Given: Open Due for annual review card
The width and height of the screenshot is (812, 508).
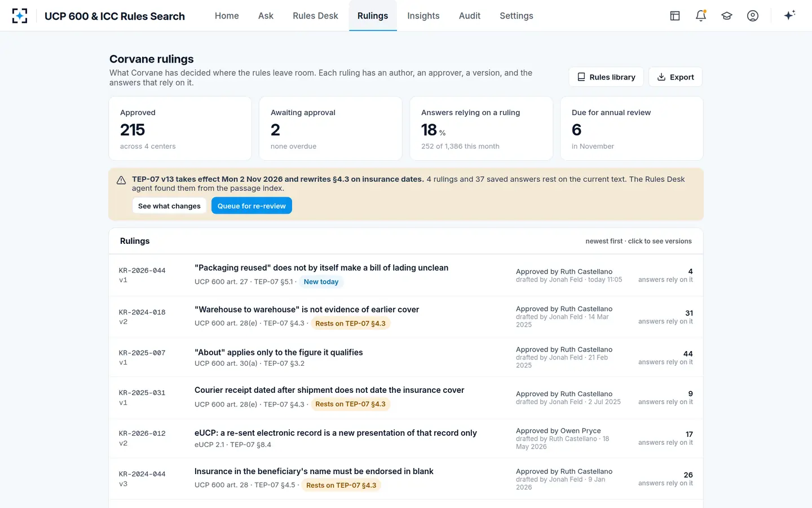Looking at the screenshot, I should pyautogui.click(x=632, y=129).
